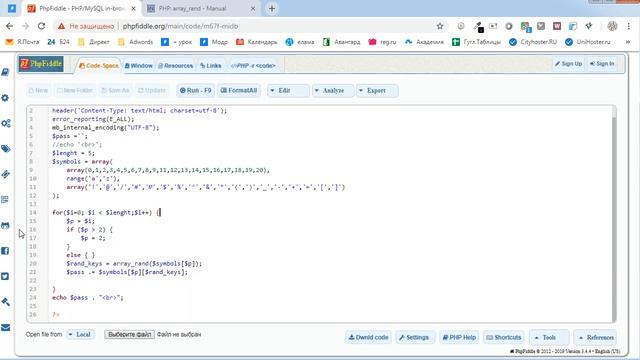Bookmark this page with the star
This screenshot has height=360, width=640.
click(440, 26)
